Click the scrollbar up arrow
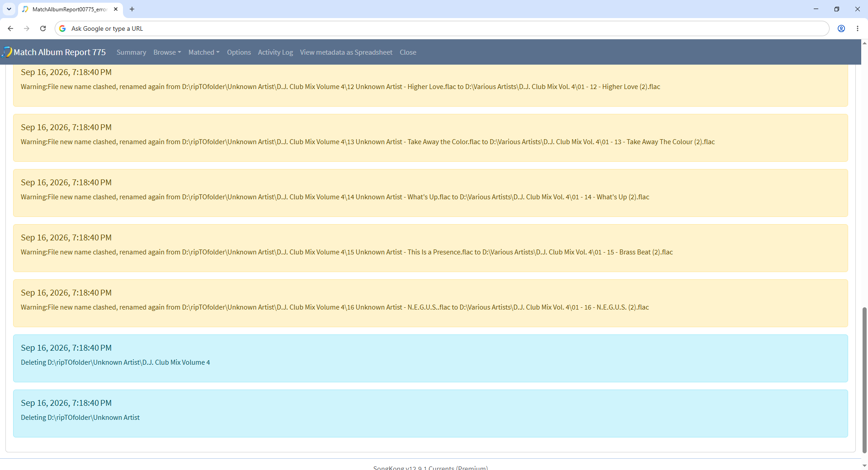 click(864, 43)
